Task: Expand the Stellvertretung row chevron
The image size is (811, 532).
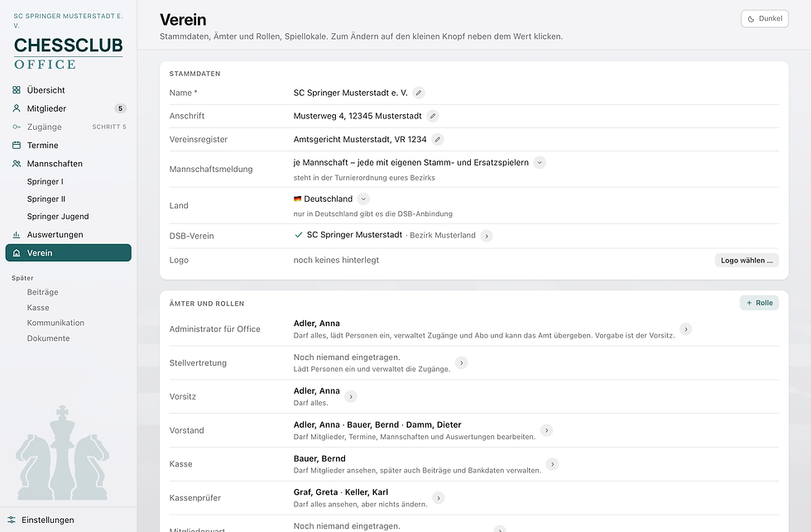Action: tap(462, 363)
